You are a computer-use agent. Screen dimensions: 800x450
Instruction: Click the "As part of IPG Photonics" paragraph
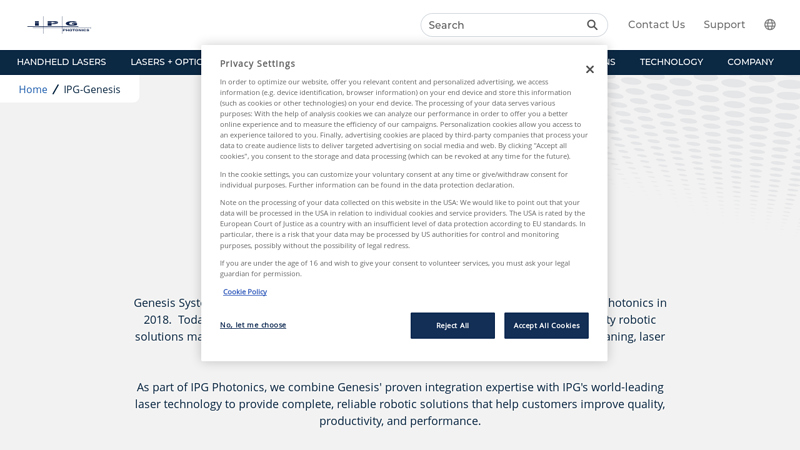click(x=400, y=403)
